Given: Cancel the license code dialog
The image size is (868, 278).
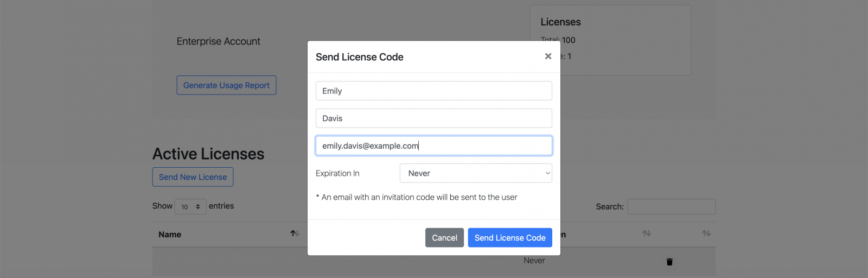Looking at the screenshot, I should [444, 238].
